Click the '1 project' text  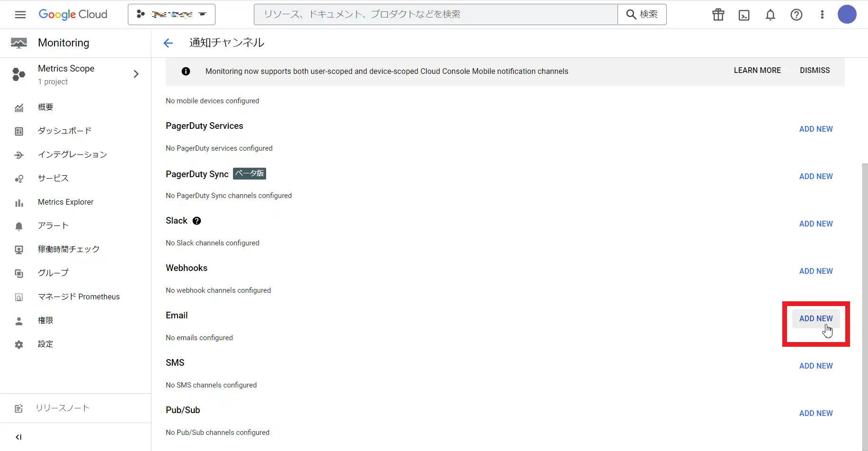pyautogui.click(x=53, y=82)
